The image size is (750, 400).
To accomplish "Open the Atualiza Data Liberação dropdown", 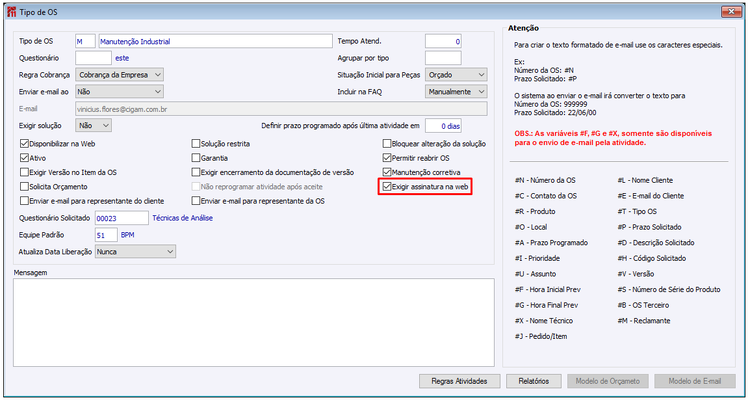I will pyautogui.click(x=135, y=251).
